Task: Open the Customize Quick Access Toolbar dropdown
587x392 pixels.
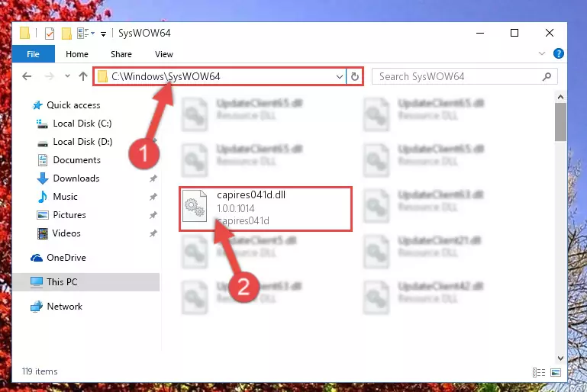Action: click(x=103, y=34)
